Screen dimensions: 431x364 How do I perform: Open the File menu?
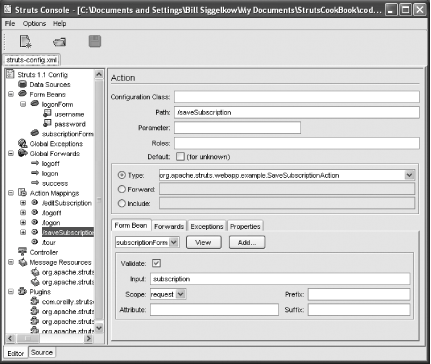10,24
